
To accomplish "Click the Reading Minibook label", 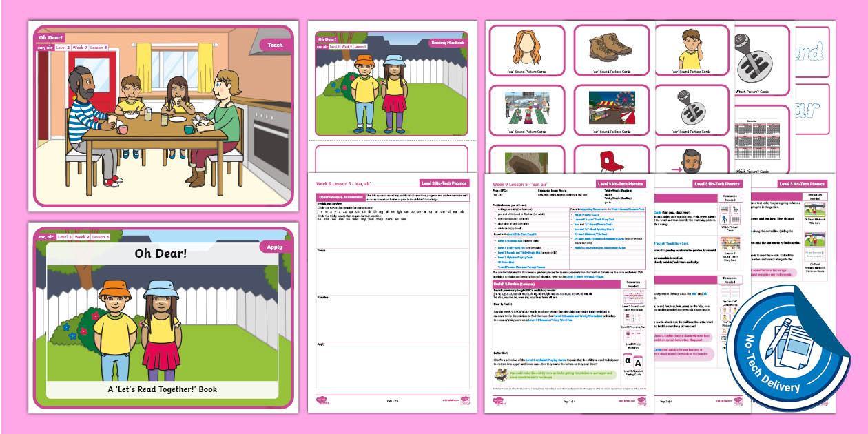I will point(448,43).
